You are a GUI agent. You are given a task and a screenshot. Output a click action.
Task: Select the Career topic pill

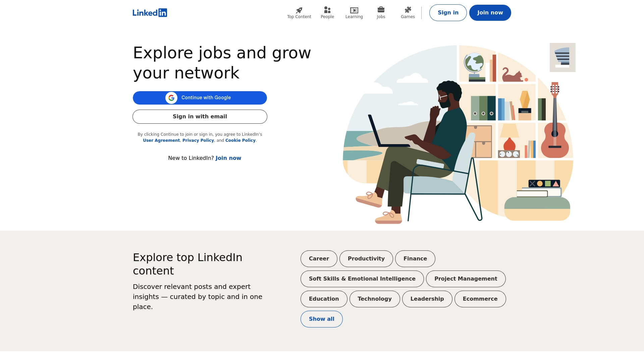[x=319, y=259]
